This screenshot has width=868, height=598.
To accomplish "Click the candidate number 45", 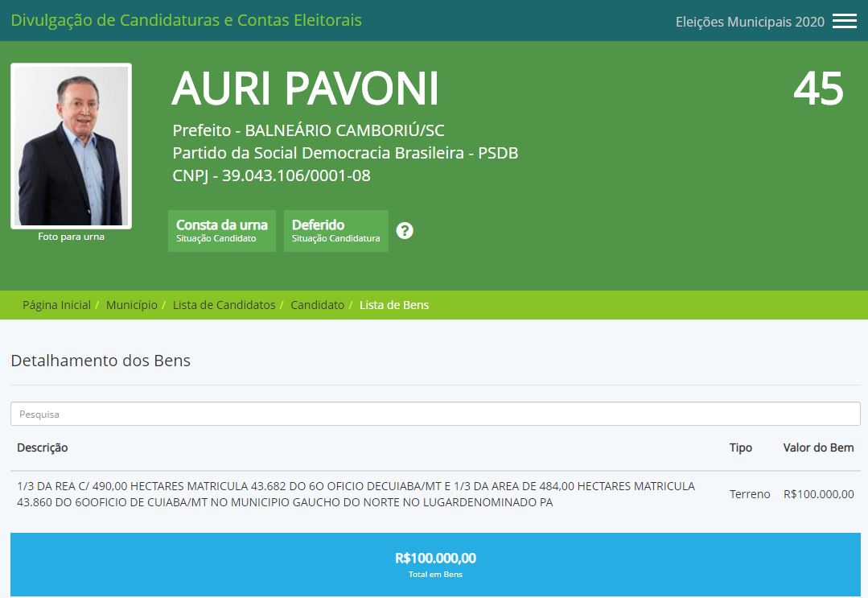I will [818, 89].
